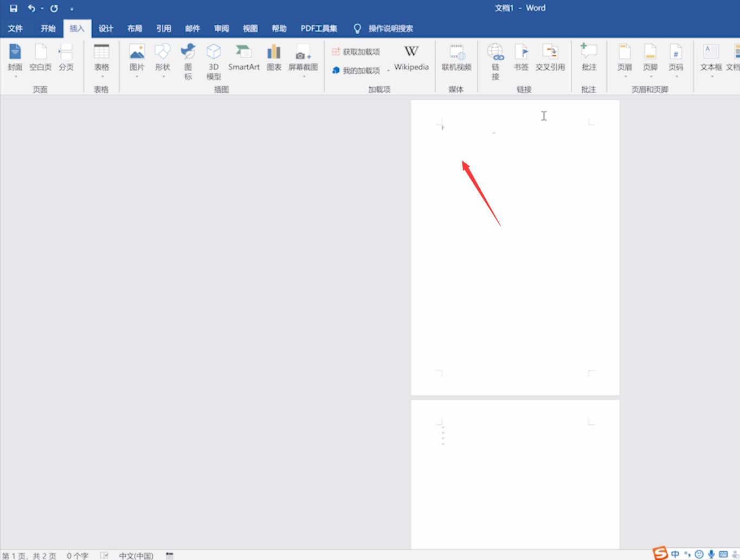Screen dimensions: 740x560
Task: Insert a blank page with 空白页
Action: click(x=41, y=58)
